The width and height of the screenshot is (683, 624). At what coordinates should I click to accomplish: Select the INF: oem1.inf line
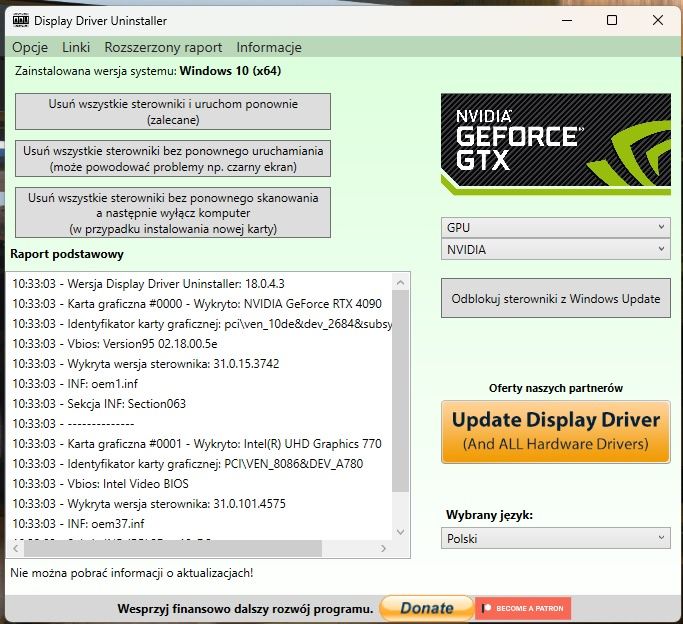[75, 384]
